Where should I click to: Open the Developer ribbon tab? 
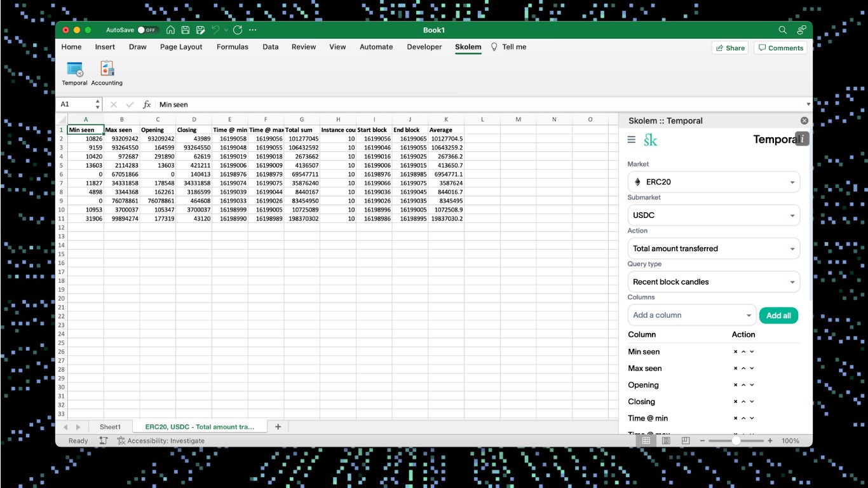424,47
